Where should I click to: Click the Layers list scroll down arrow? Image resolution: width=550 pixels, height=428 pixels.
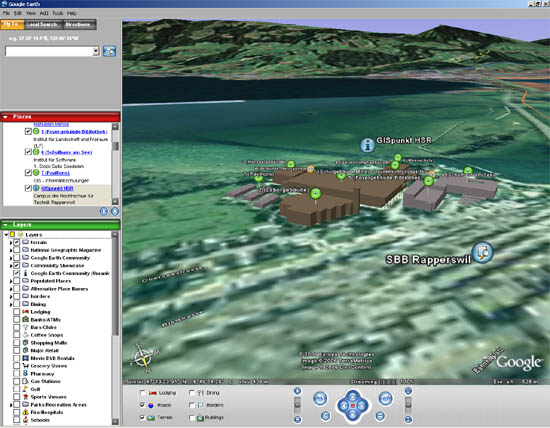(x=115, y=421)
